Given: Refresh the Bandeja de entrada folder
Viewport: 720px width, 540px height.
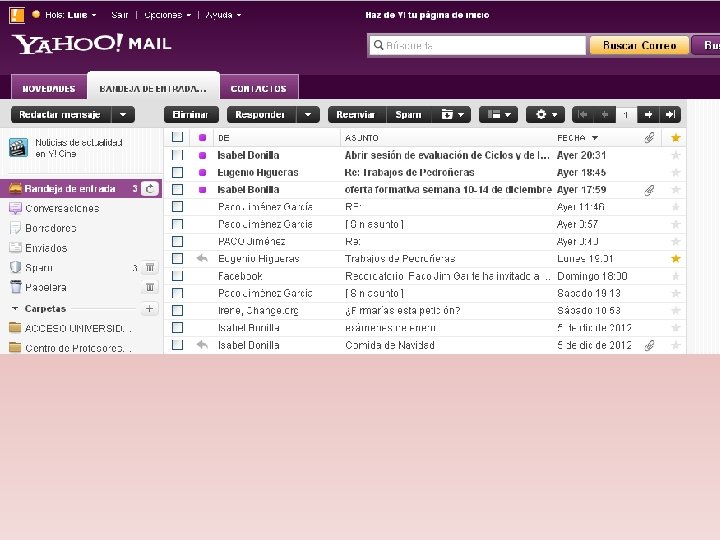Looking at the screenshot, I should click(150, 189).
